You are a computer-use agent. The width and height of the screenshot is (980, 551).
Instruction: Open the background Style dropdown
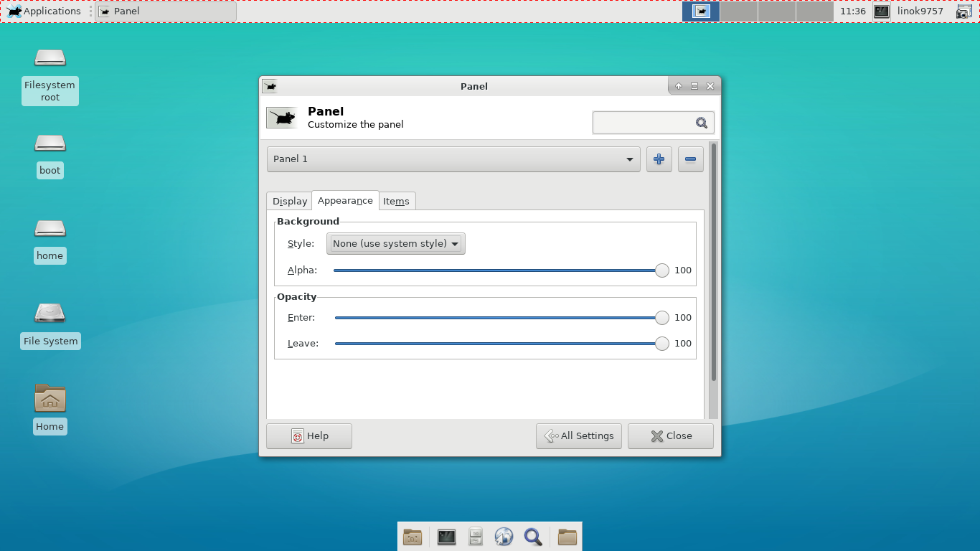(396, 244)
